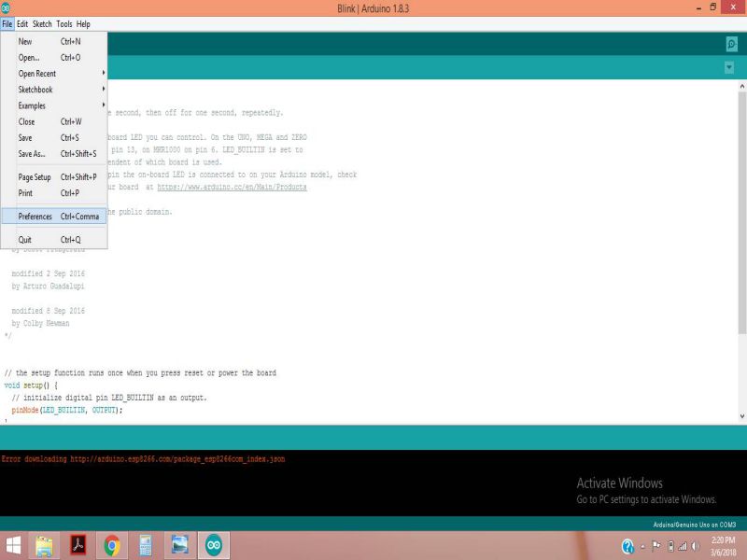Open Preferences from the File menu
The image size is (747, 560).
point(54,217)
